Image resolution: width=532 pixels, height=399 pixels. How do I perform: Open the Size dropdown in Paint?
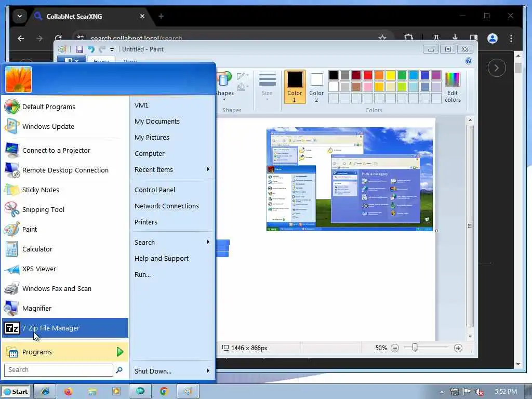[267, 86]
